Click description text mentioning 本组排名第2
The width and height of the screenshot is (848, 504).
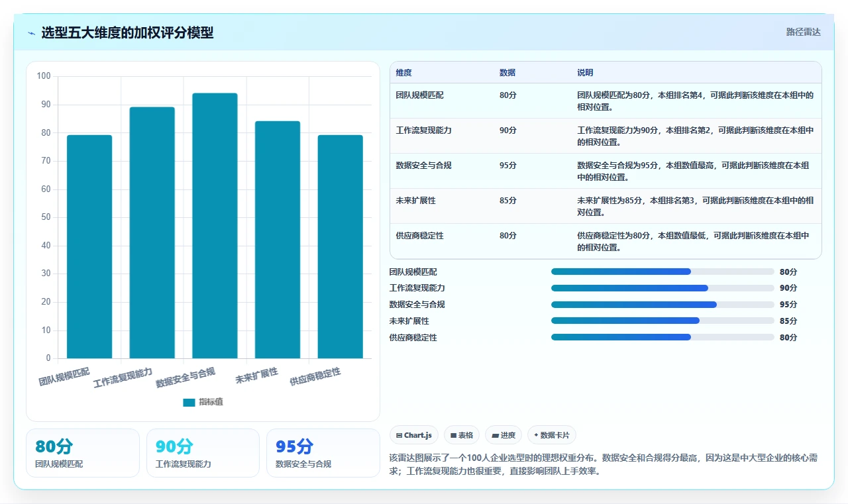click(x=696, y=136)
